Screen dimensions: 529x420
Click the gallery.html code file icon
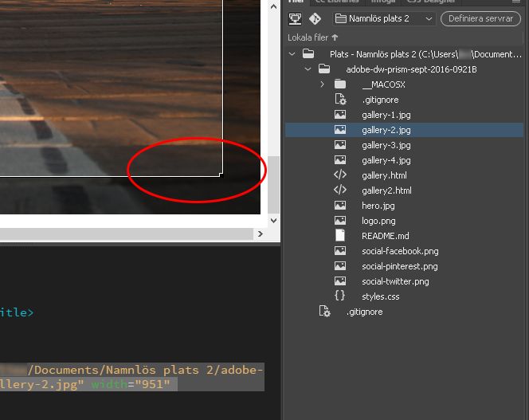click(x=340, y=175)
